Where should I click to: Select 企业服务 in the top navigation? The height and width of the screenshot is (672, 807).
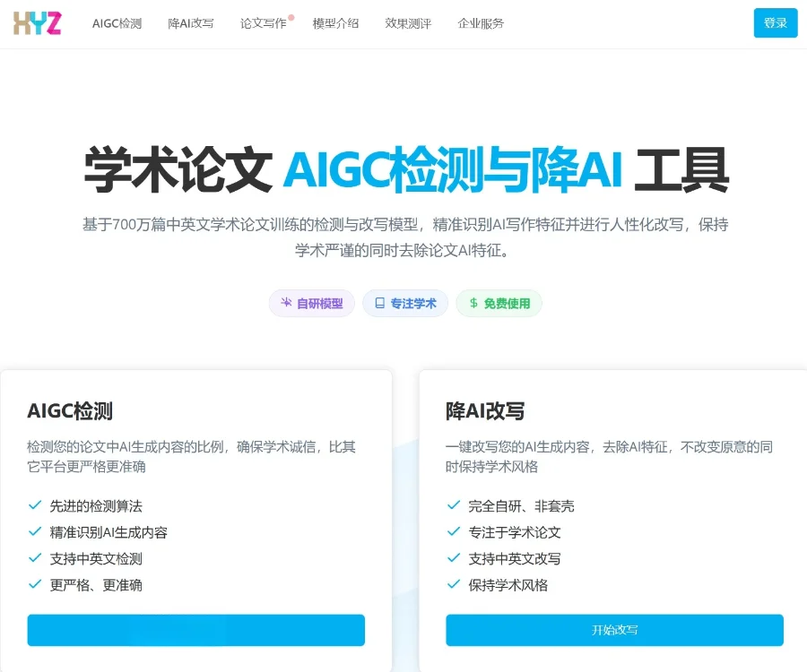coord(481,23)
